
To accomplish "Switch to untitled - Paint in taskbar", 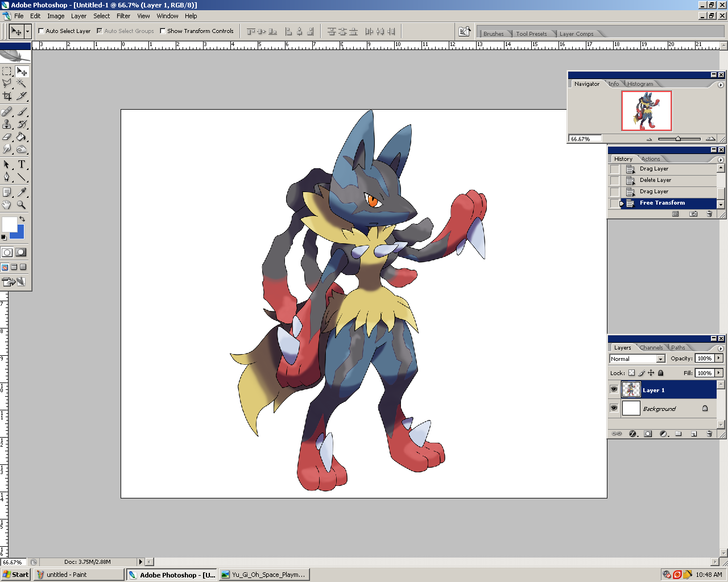I will point(78,575).
